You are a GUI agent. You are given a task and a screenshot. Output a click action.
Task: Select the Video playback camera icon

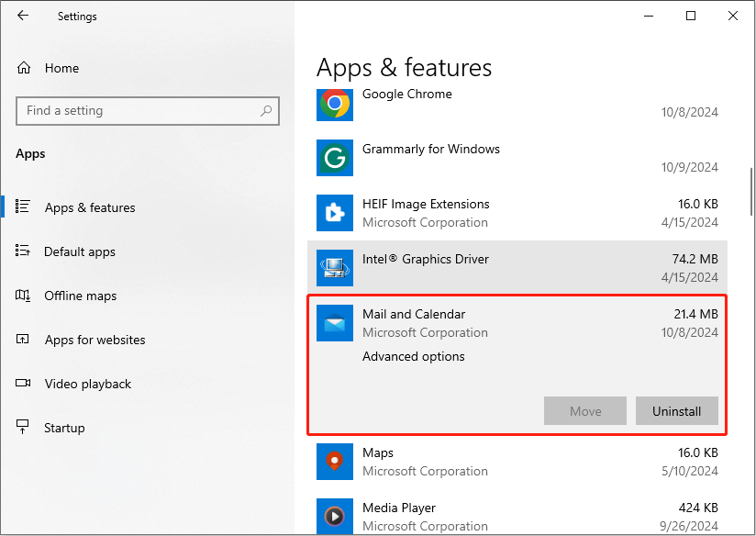click(23, 383)
